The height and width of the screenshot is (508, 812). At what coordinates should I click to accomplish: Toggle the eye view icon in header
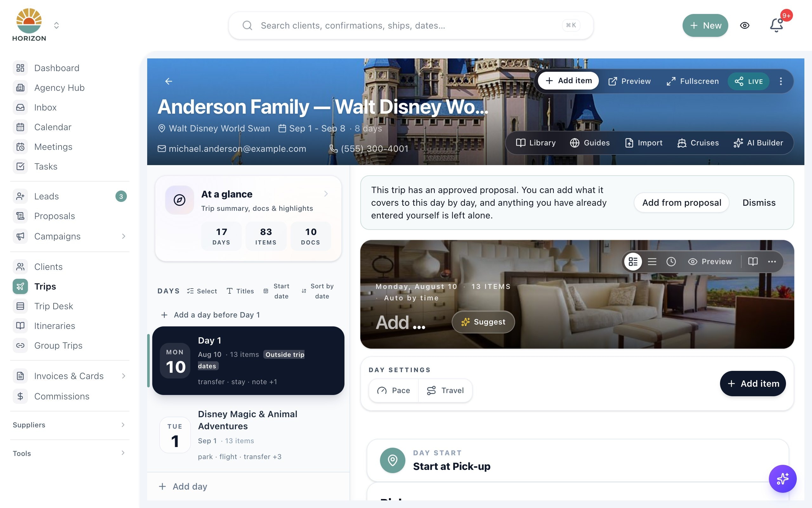744,25
